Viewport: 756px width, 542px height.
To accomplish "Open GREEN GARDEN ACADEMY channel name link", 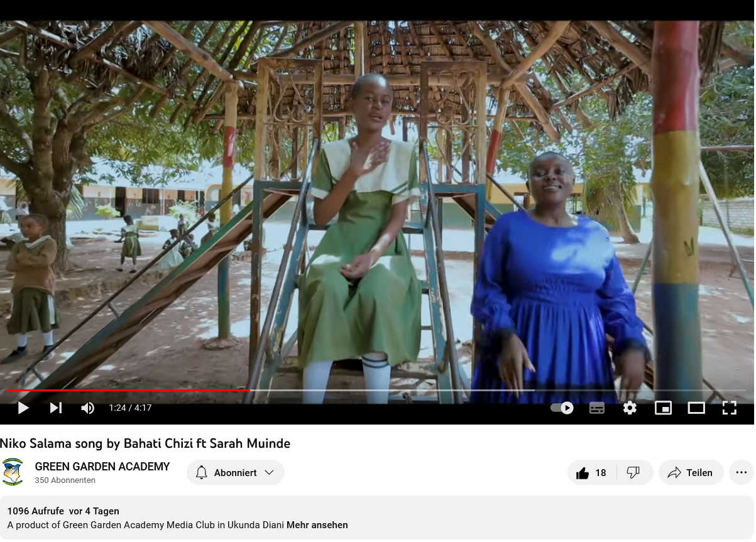I will coord(102,466).
